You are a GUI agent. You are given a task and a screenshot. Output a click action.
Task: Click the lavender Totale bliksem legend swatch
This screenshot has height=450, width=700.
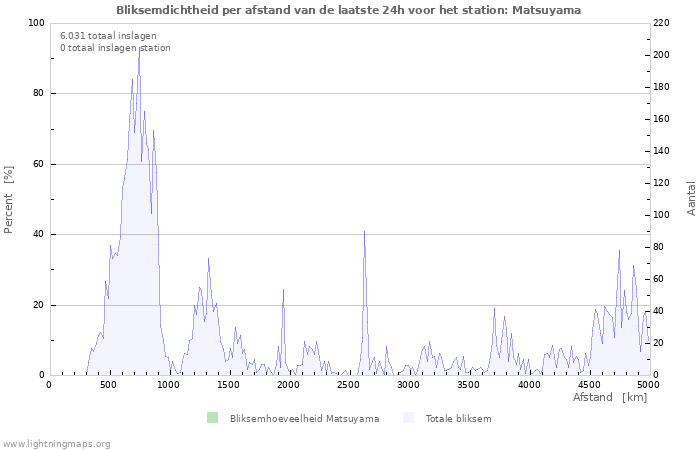click(408, 418)
